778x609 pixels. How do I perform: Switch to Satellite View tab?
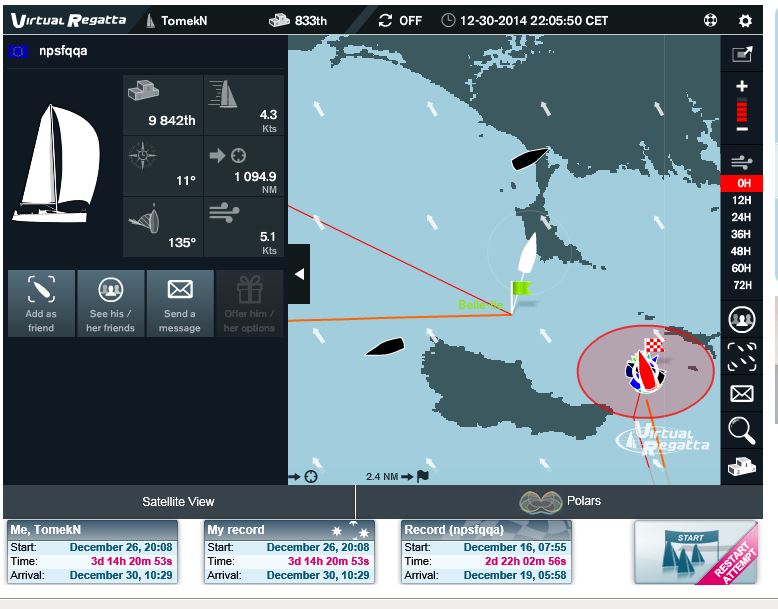coord(178,502)
